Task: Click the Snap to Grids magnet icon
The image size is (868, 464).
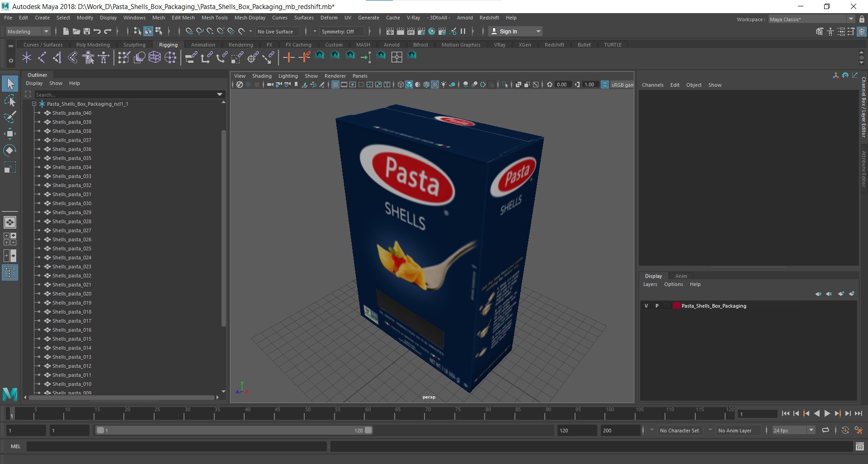Action: pos(189,31)
